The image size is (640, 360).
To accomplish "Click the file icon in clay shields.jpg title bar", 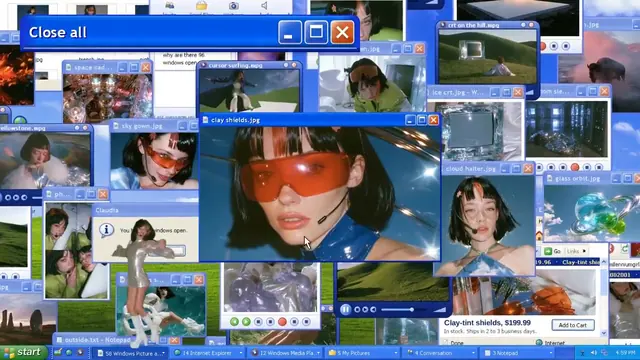I will 205,120.
